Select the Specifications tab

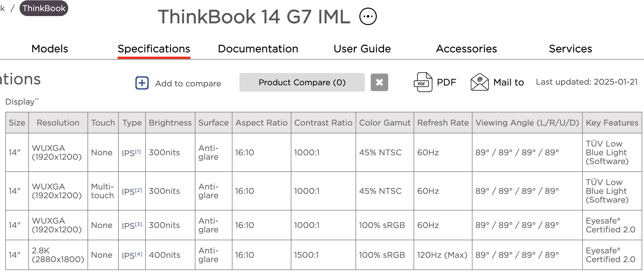tap(154, 49)
